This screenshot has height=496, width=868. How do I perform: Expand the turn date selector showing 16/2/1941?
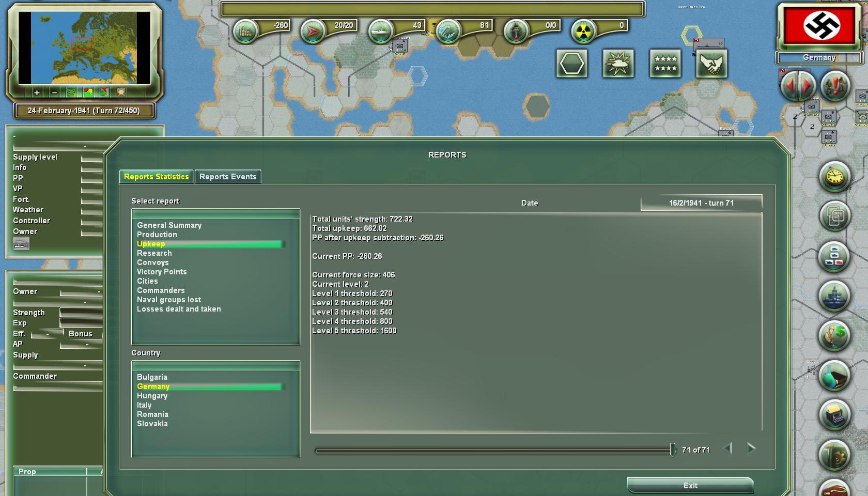(701, 203)
